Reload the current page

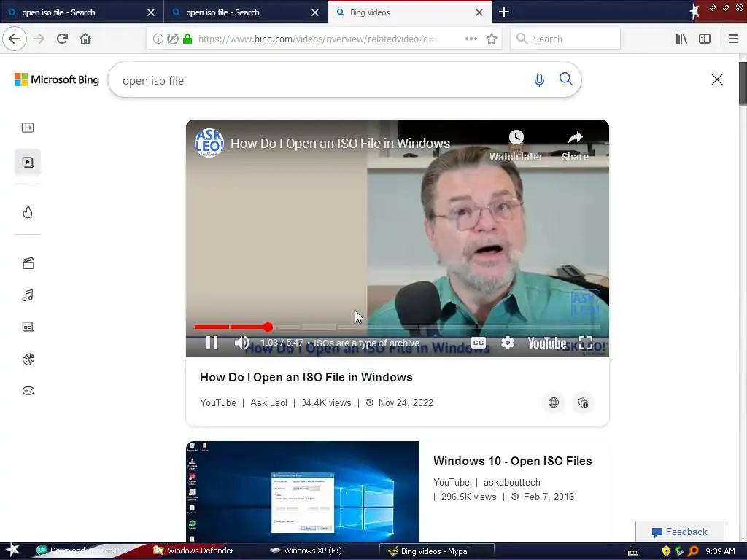(x=62, y=39)
